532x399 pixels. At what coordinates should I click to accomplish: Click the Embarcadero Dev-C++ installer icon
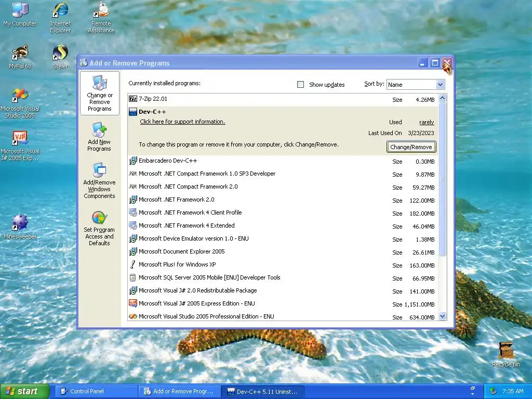(x=132, y=161)
